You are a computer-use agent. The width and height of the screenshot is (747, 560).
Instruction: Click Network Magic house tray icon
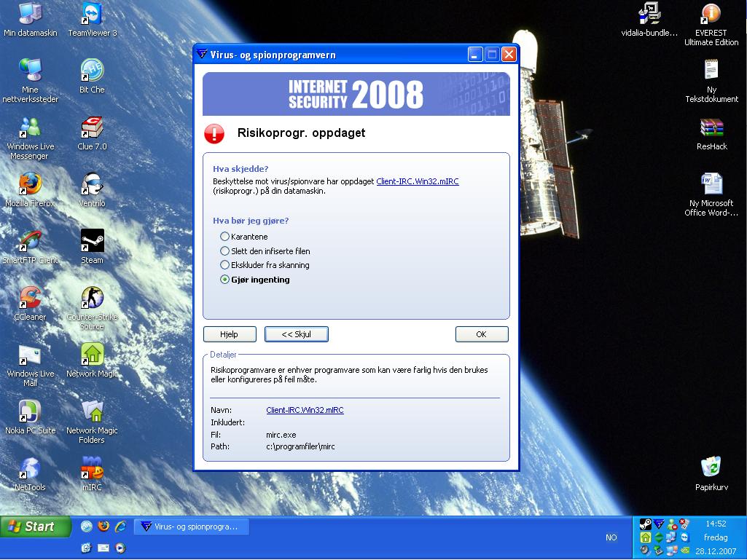(x=646, y=537)
